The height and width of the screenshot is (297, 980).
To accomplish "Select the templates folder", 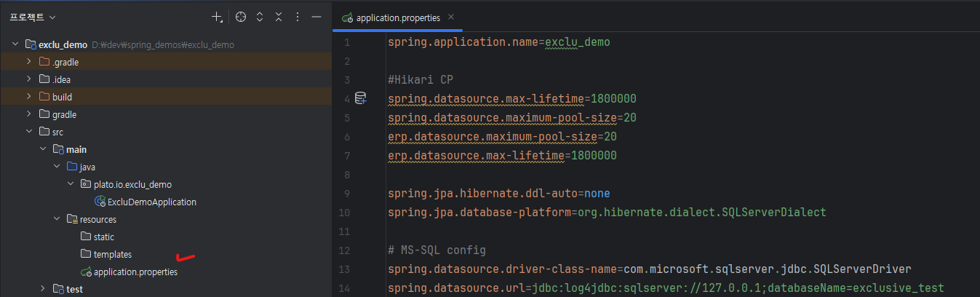I will point(112,254).
